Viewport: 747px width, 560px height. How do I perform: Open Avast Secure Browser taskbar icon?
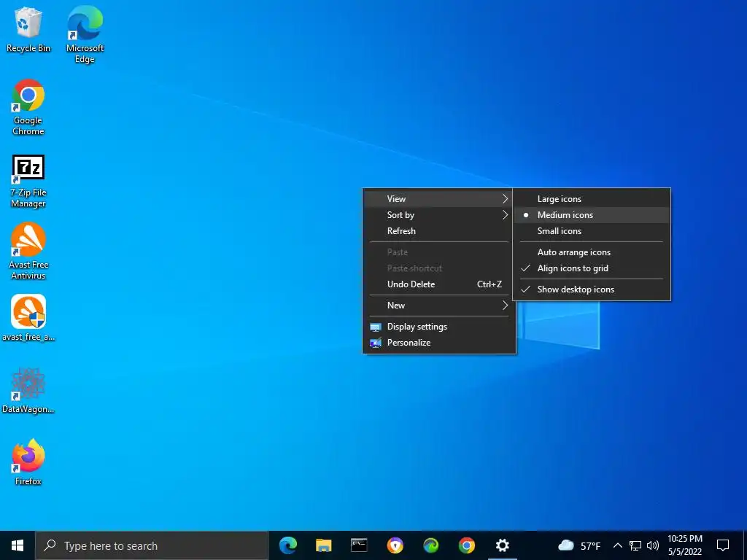click(395, 545)
